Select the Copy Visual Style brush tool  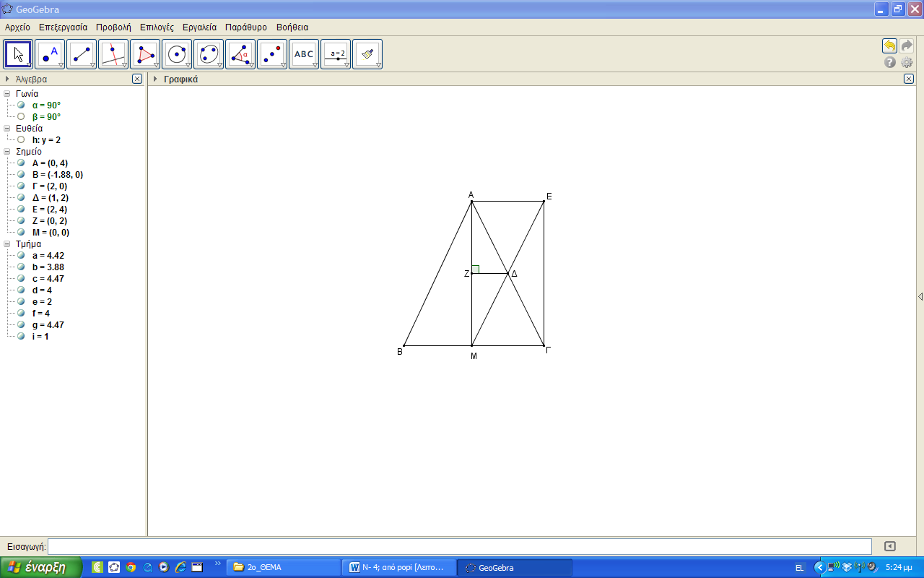[367, 54]
